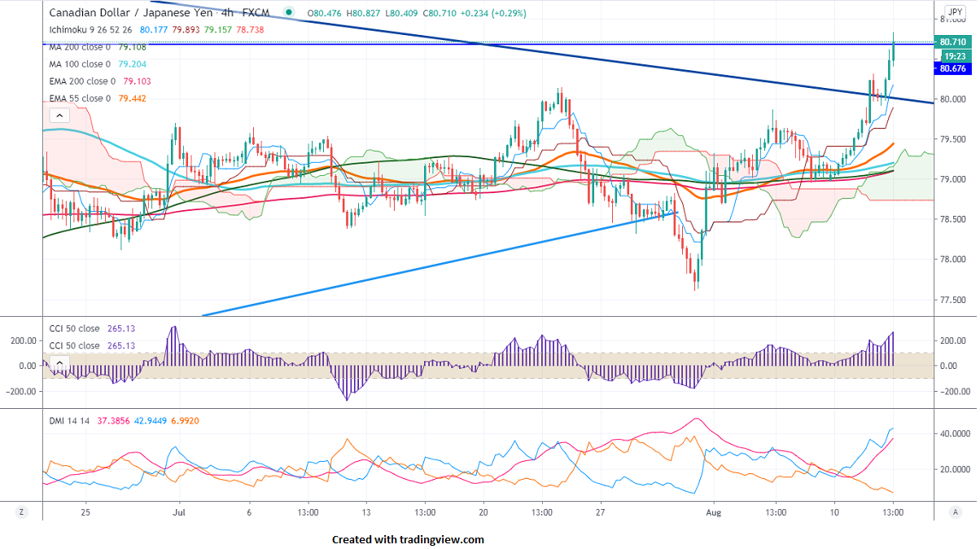Image resolution: width=980 pixels, height=549 pixels.
Task: Click the 25 date on time axis
Action: (85, 512)
